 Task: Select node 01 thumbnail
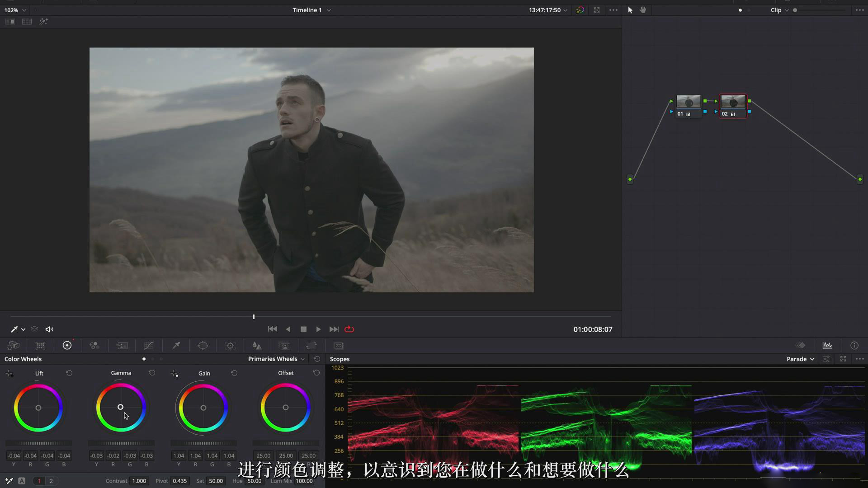coord(689,102)
